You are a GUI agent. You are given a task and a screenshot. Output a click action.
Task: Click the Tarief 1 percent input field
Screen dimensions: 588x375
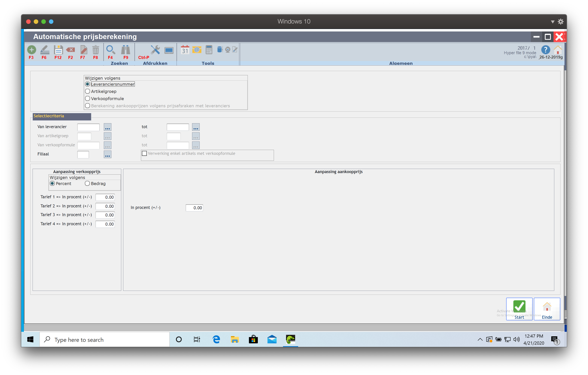[105, 197]
